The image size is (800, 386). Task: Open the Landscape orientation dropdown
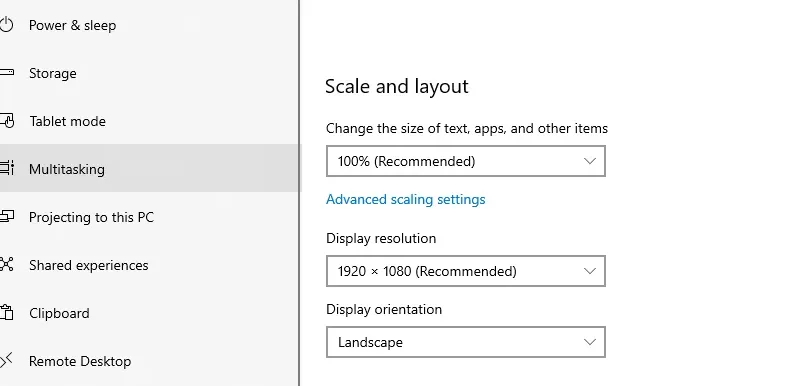click(x=466, y=342)
